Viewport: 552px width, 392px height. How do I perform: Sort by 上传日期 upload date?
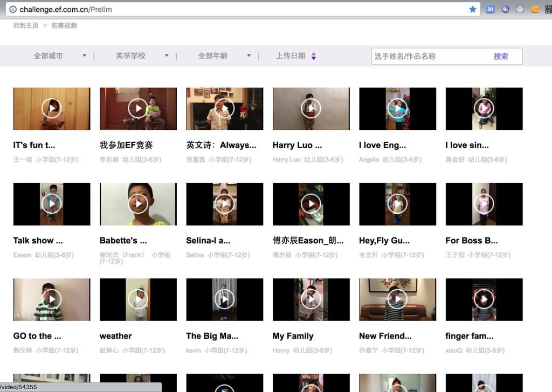(296, 56)
